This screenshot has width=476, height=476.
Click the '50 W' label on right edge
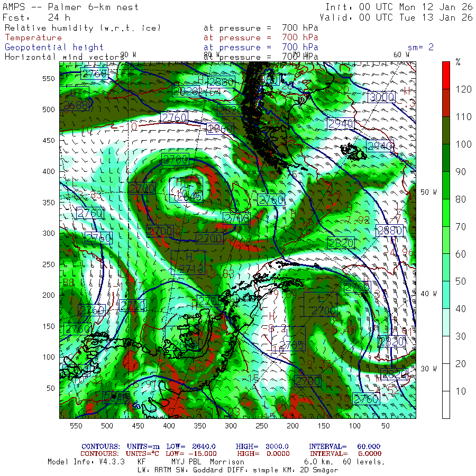coord(428,191)
